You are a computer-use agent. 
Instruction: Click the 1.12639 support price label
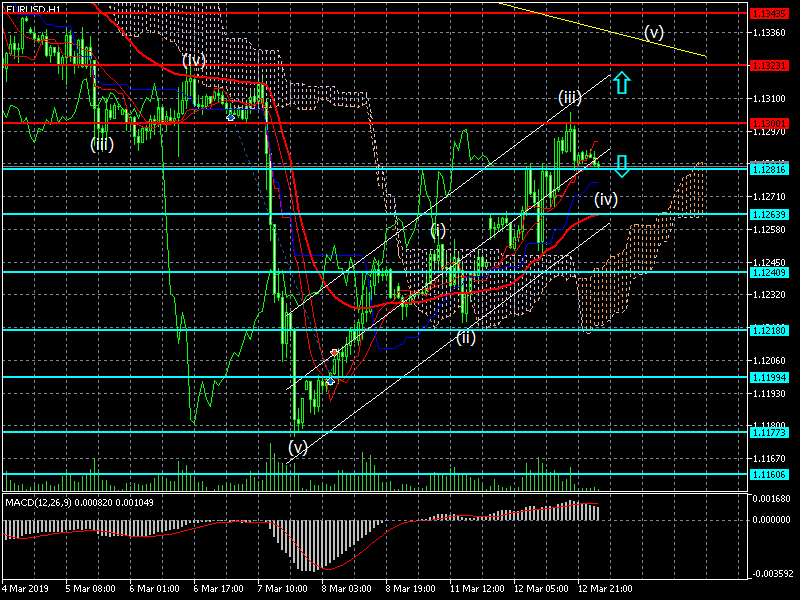point(769,215)
